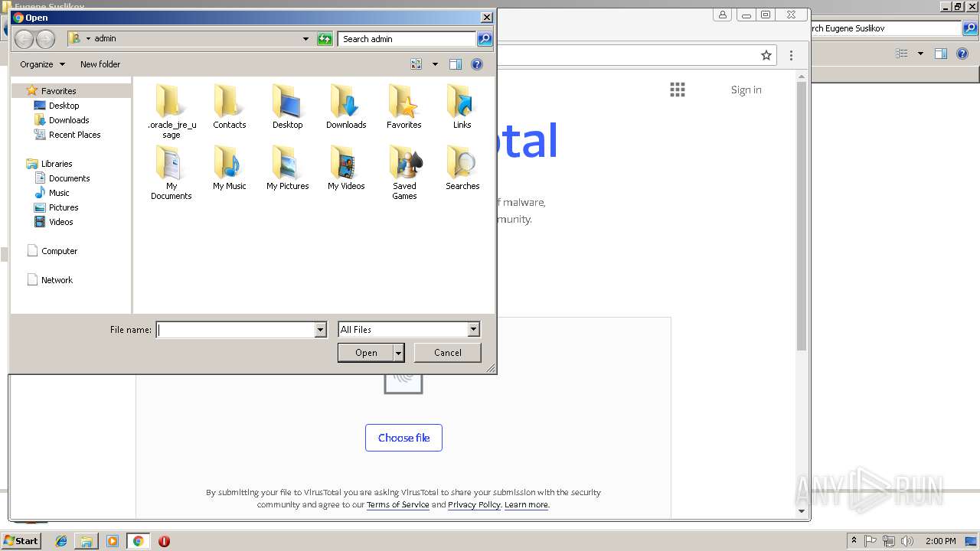Screen dimensions: 980x551
Task: Open Chrome's three-dot menu
Action: coord(791,55)
